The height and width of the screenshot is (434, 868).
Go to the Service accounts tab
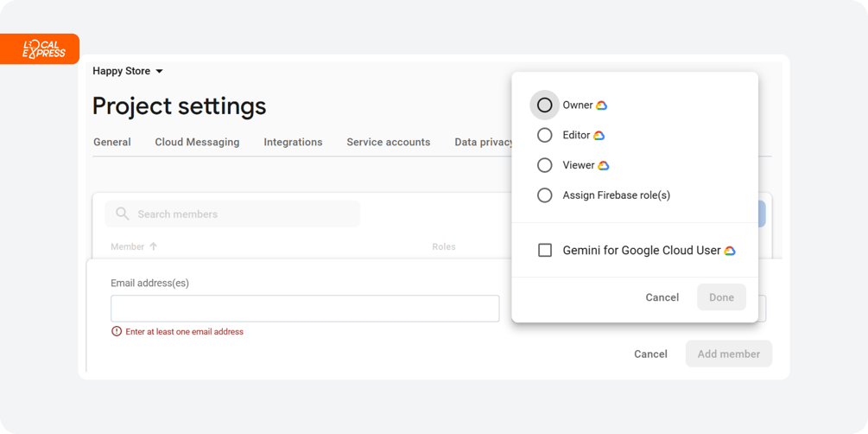[388, 143]
